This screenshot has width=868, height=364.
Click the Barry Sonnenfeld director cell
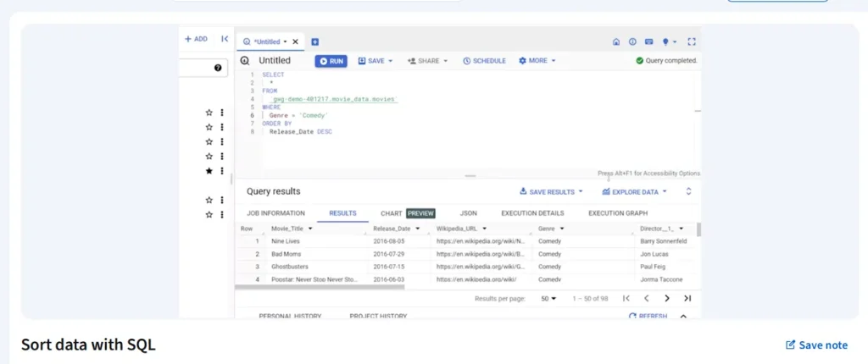[665, 241]
